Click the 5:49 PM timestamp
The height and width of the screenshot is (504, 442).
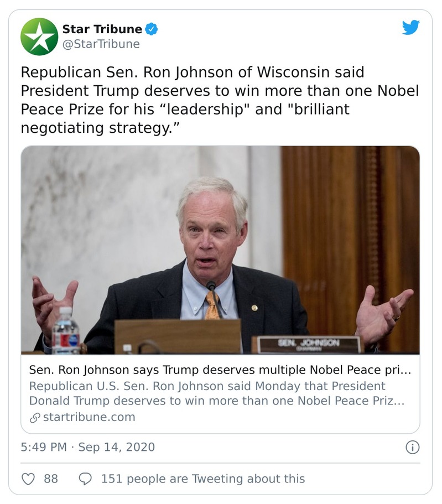click(x=44, y=447)
